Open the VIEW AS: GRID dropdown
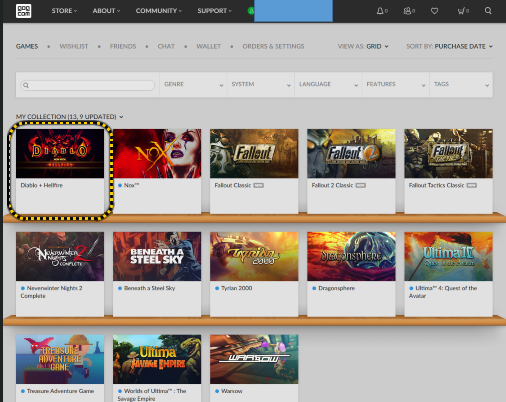This screenshot has width=506, height=402. pyautogui.click(x=363, y=46)
